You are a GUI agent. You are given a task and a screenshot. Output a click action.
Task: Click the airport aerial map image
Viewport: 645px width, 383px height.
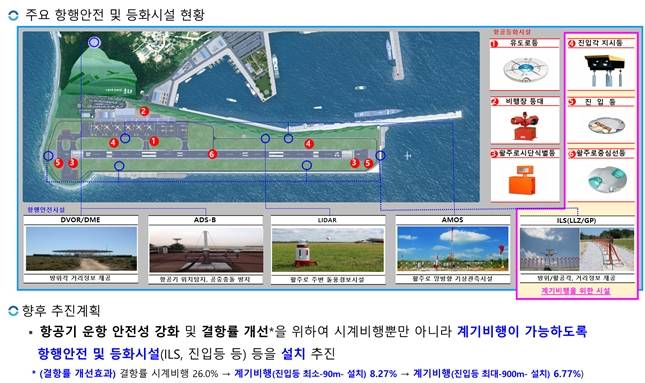click(251, 117)
